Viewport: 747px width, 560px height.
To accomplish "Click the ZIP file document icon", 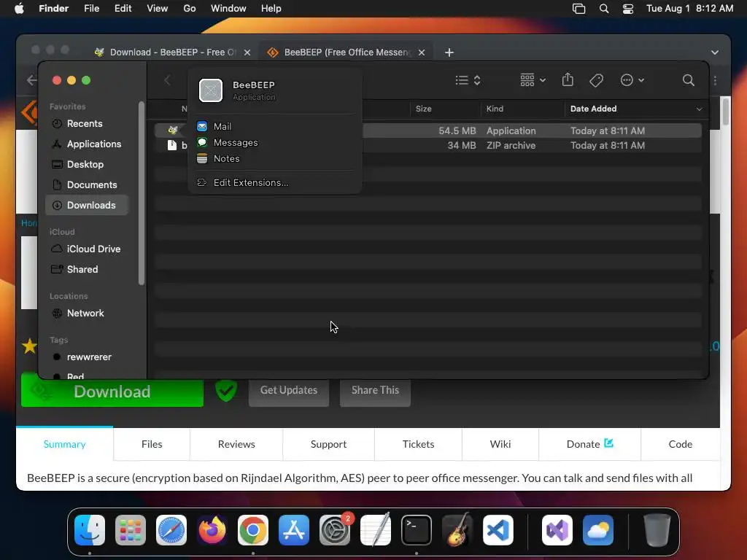I will click(x=172, y=145).
